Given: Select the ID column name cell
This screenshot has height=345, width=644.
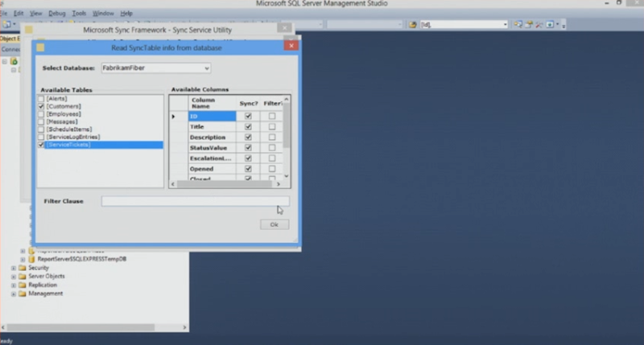Looking at the screenshot, I should (x=212, y=116).
